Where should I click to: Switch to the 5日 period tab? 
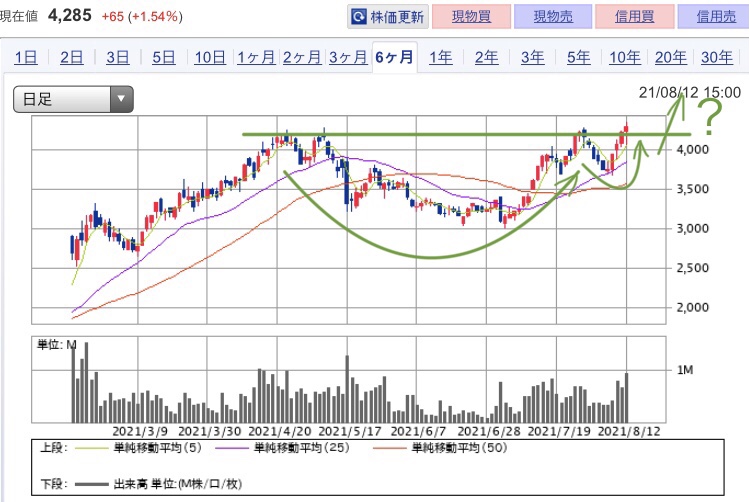163,57
